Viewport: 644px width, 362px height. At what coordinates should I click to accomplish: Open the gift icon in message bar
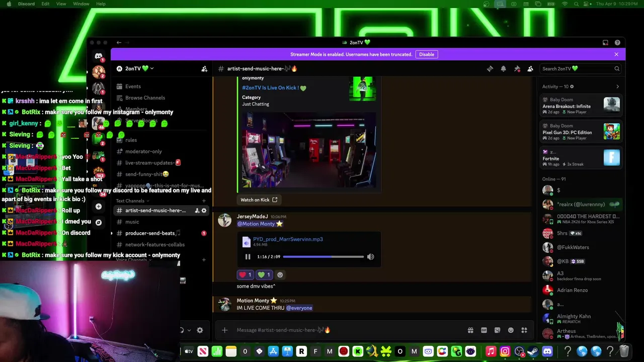click(470, 330)
